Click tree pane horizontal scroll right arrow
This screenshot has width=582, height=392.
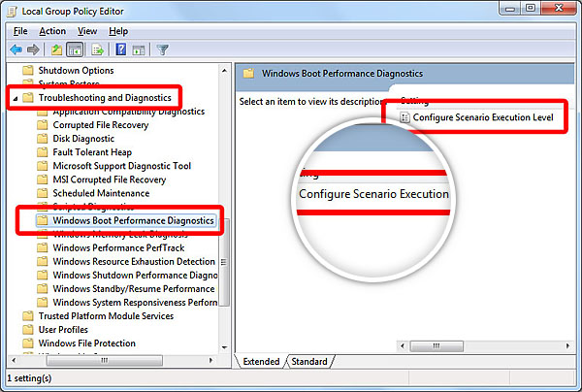point(210,360)
